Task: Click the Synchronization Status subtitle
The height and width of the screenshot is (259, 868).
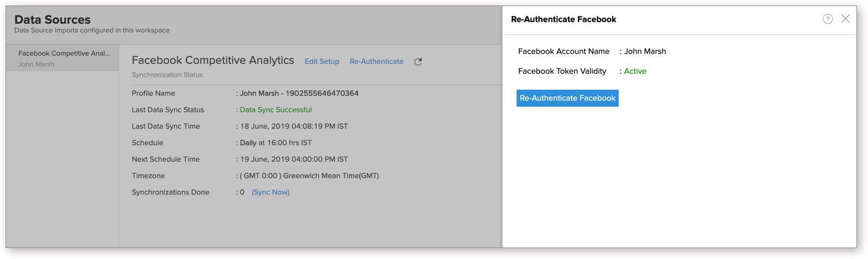Action: [x=167, y=75]
